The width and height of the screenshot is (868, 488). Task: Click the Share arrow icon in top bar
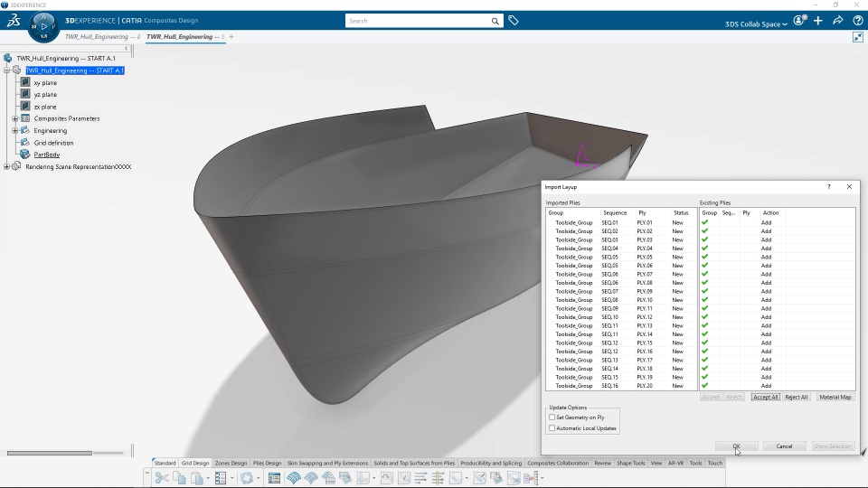pyautogui.click(x=838, y=20)
